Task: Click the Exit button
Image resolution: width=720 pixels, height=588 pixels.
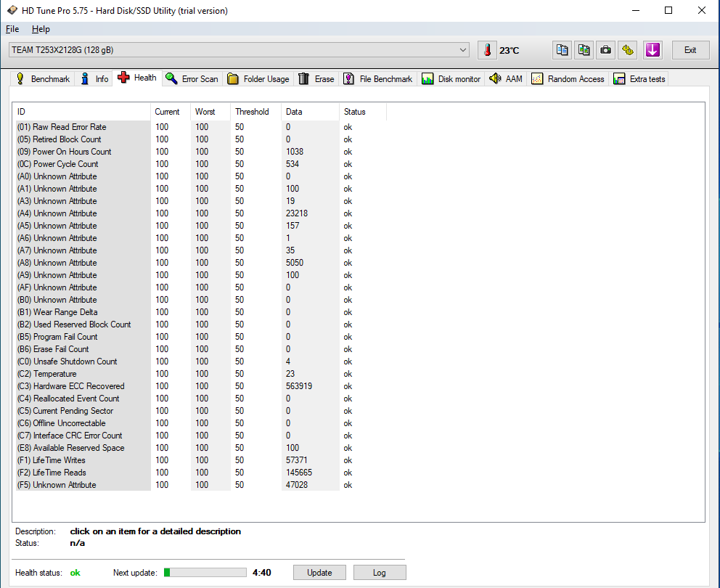Action: 690,50
